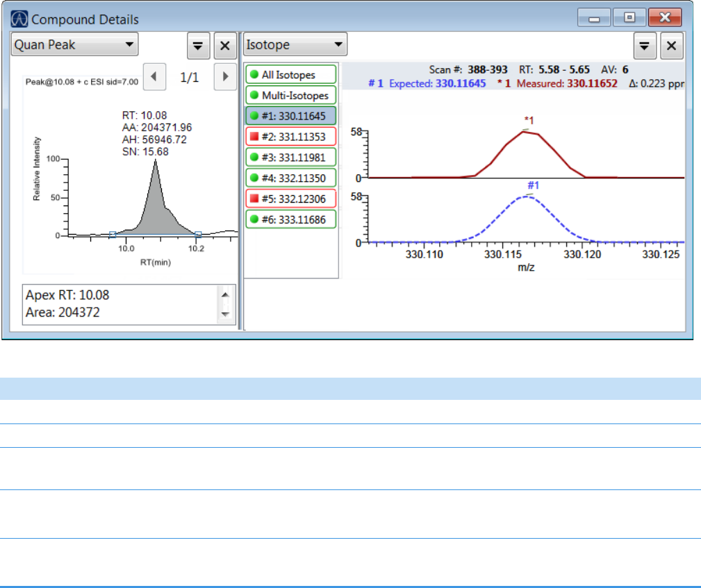Select isotope #5: 332.12306
The image size is (701, 588).
click(290, 199)
